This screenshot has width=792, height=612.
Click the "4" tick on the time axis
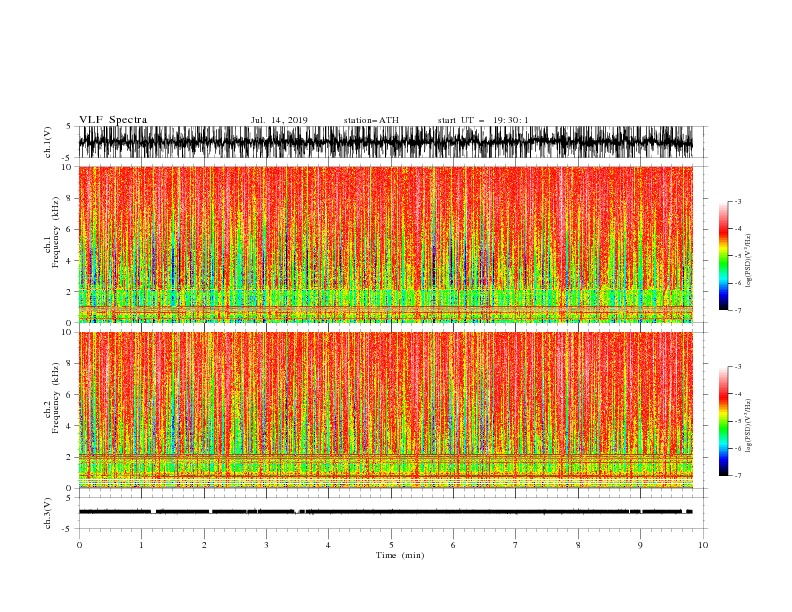coord(328,545)
